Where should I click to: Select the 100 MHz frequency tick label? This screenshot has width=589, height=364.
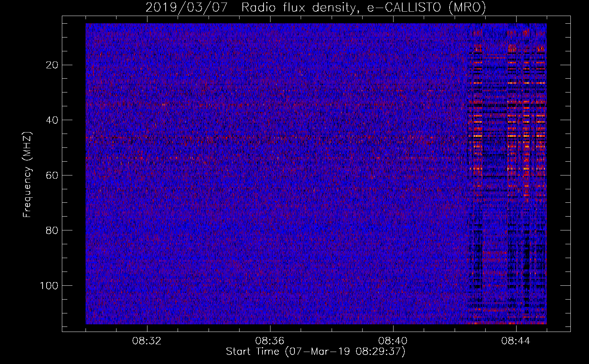(49, 286)
